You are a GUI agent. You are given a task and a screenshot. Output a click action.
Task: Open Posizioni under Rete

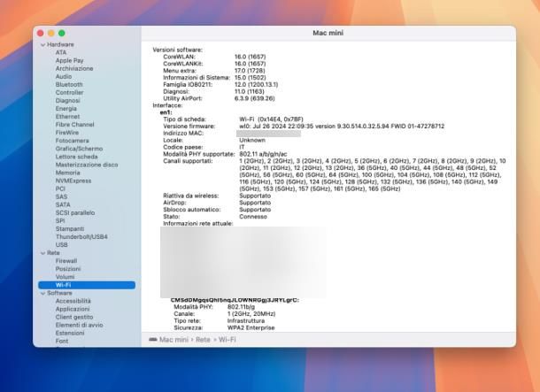(x=68, y=269)
